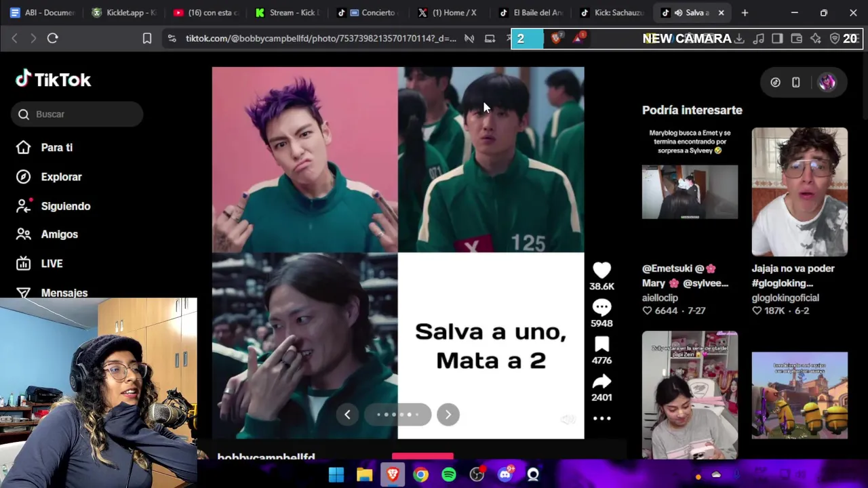Open the gloglokingoficial profile link
The height and width of the screenshot is (488, 868).
click(785, 298)
